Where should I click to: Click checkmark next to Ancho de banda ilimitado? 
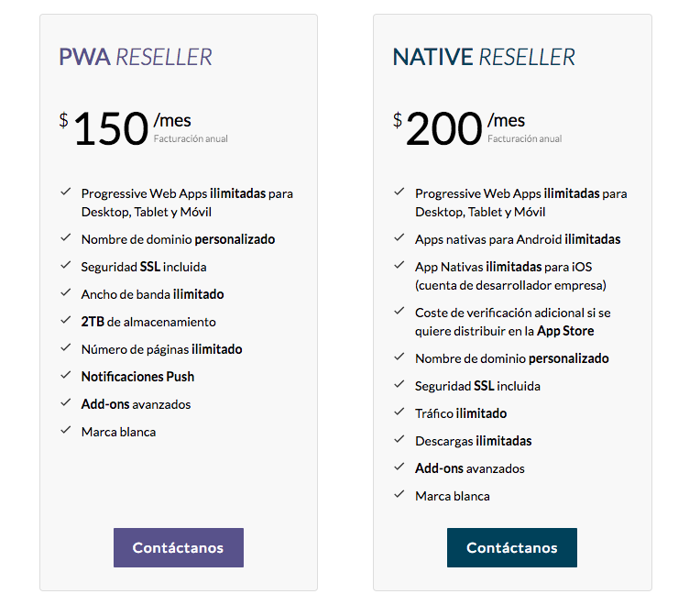pyautogui.click(x=66, y=292)
